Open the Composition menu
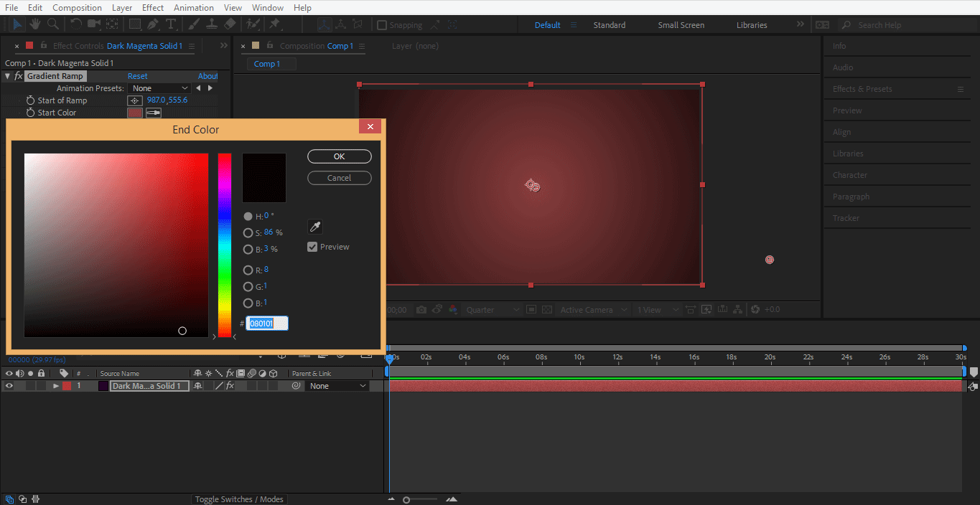 pyautogui.click(x=77, y=8)
